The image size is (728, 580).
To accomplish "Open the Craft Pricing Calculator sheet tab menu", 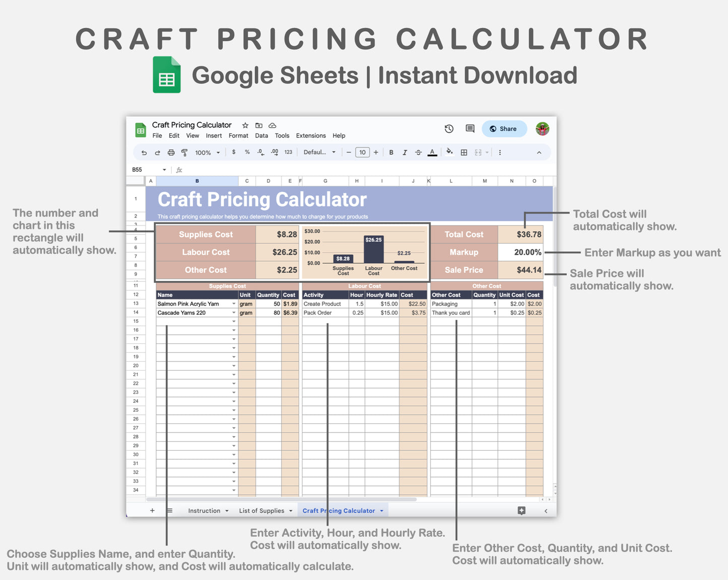I will [381, 511].
